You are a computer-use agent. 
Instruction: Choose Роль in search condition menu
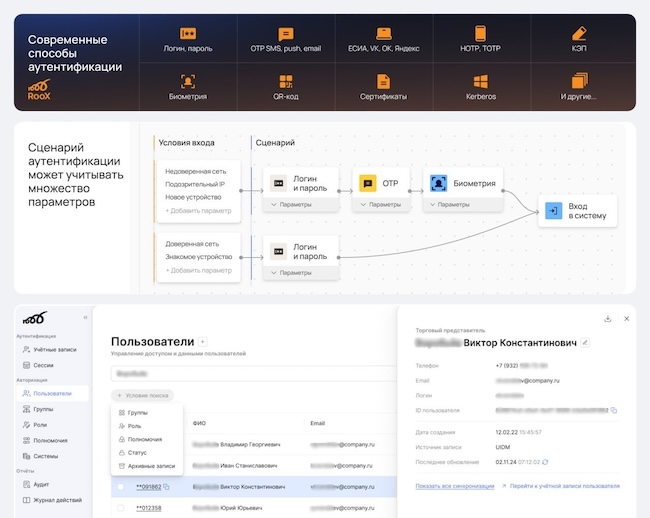coord(147,426)
